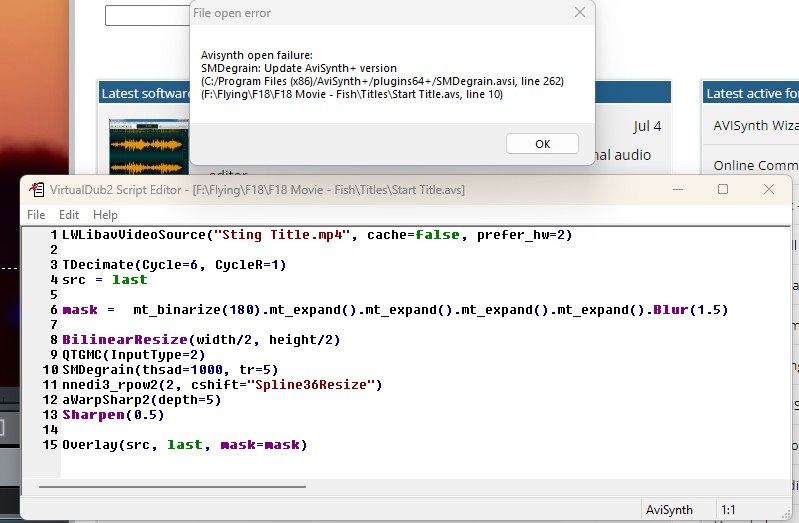
Task: Click the VirtualDub2 Script Editor title icon
Action: pos(36,190)
